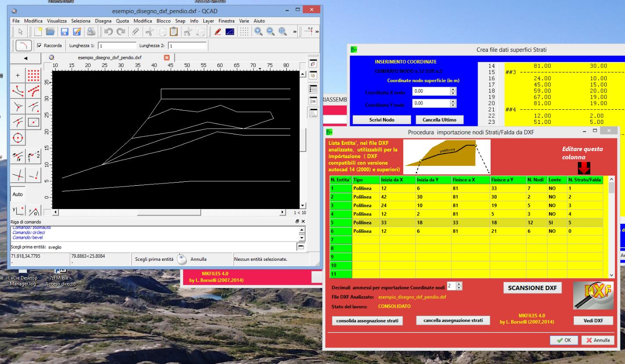
Task: Go back with the left arrow tool button
Action: 25,58
